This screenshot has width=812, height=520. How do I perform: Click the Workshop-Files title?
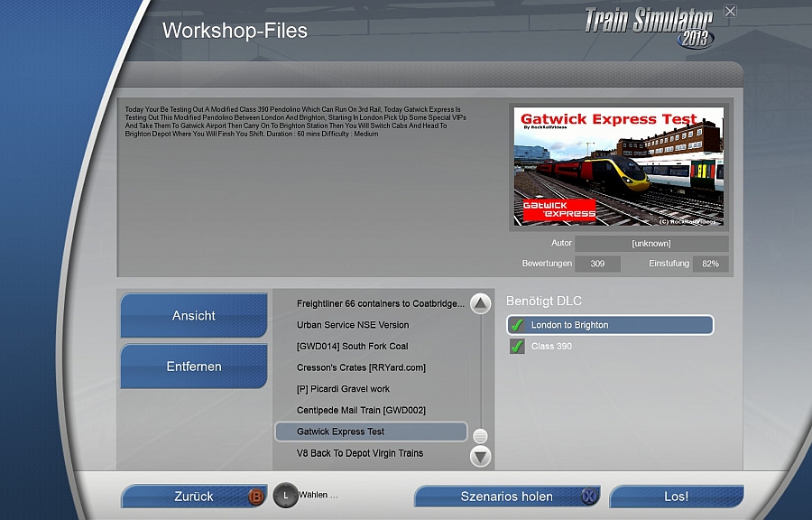pyautogui.click(x=235, y=31)
